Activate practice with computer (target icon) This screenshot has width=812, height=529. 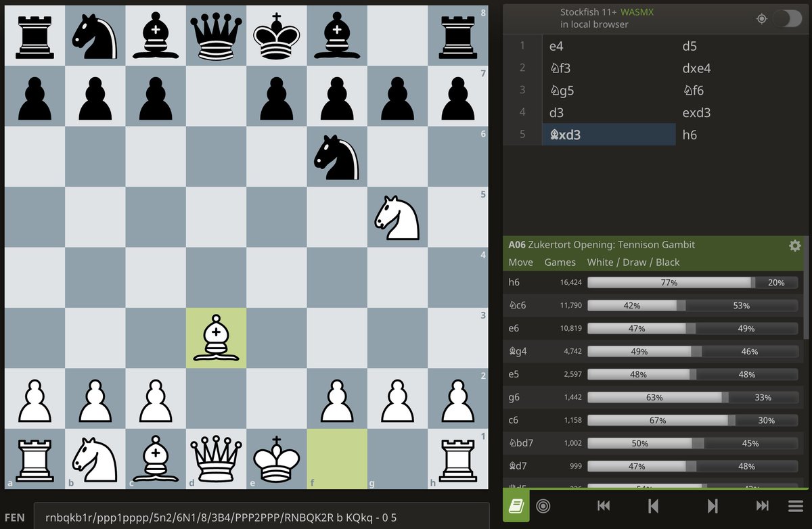pos(543,505)
